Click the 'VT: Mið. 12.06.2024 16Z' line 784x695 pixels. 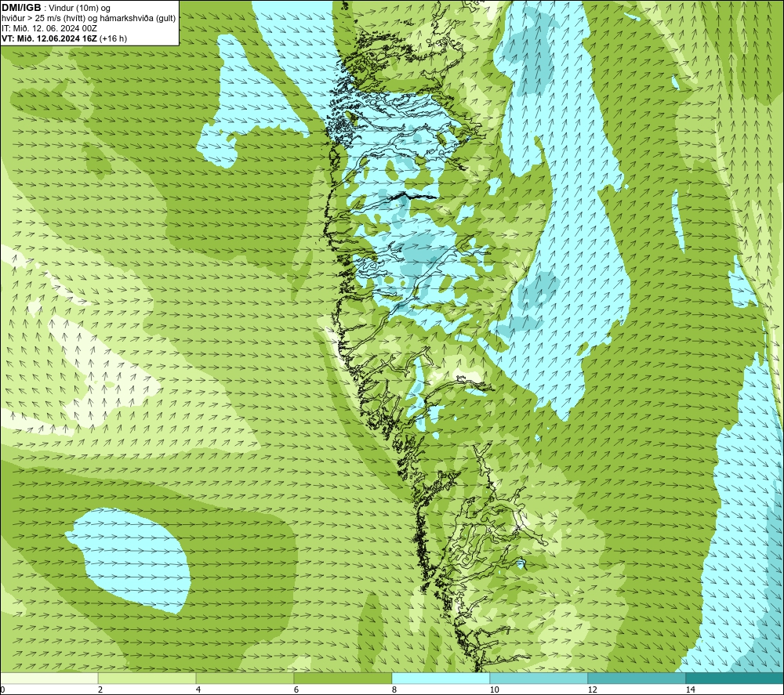[49, 38]
